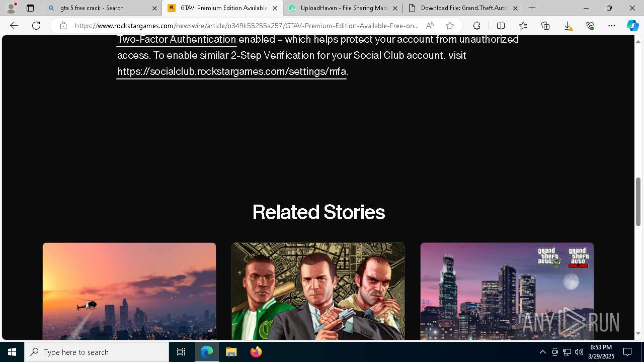Toggle split screen view
The height and width of the screenshot is (362, 644).
tap(501, 26)
